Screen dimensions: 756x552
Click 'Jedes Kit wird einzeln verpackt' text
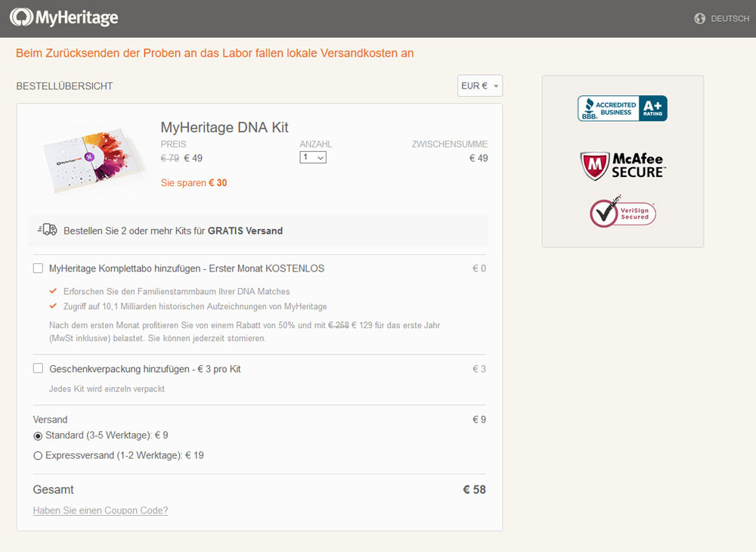tap(107, 389)
